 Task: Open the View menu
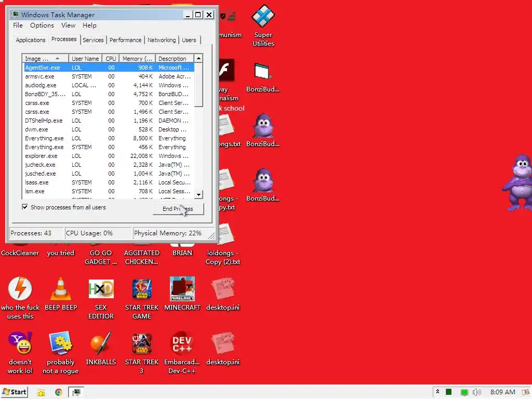[x=68, y=25]
